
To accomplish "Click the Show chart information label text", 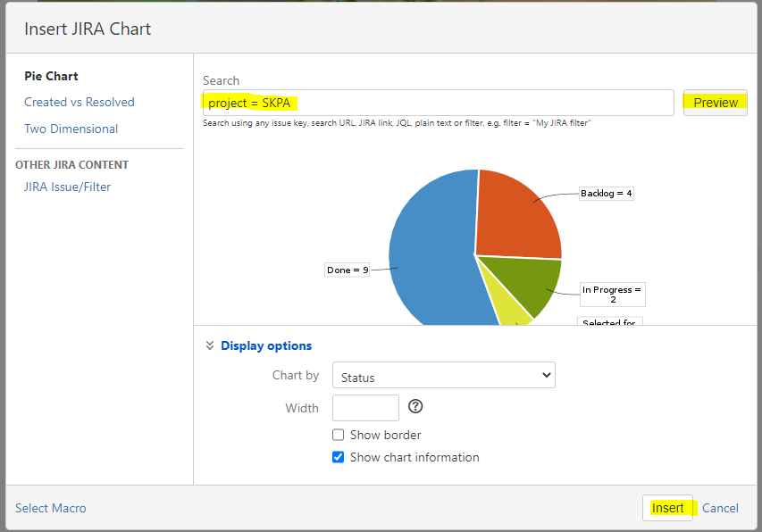I will 414,457.
